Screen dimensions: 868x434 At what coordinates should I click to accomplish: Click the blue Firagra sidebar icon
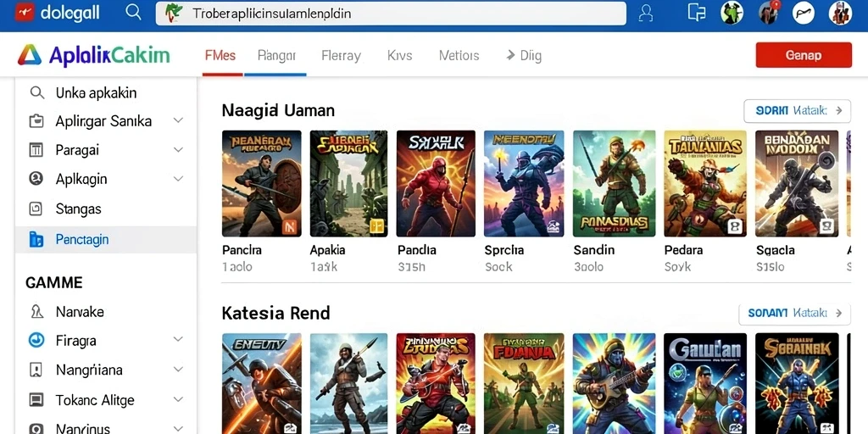[x=36, y=340]
